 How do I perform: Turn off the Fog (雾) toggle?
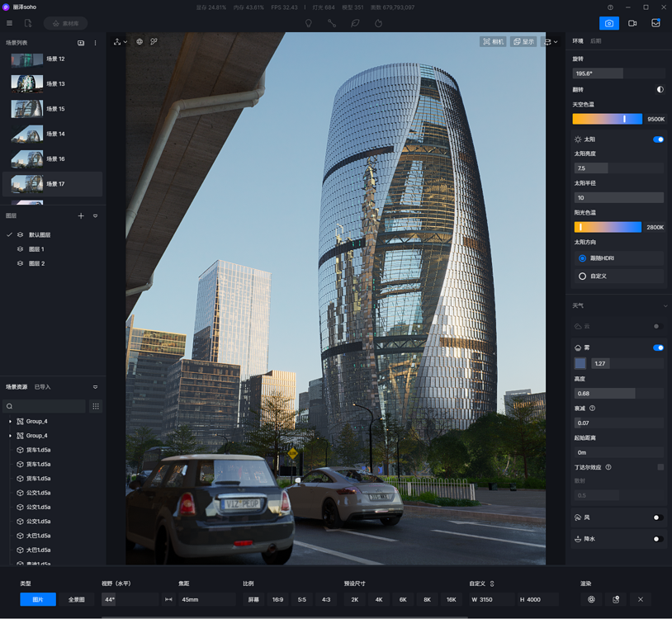(x=658, y=347)
